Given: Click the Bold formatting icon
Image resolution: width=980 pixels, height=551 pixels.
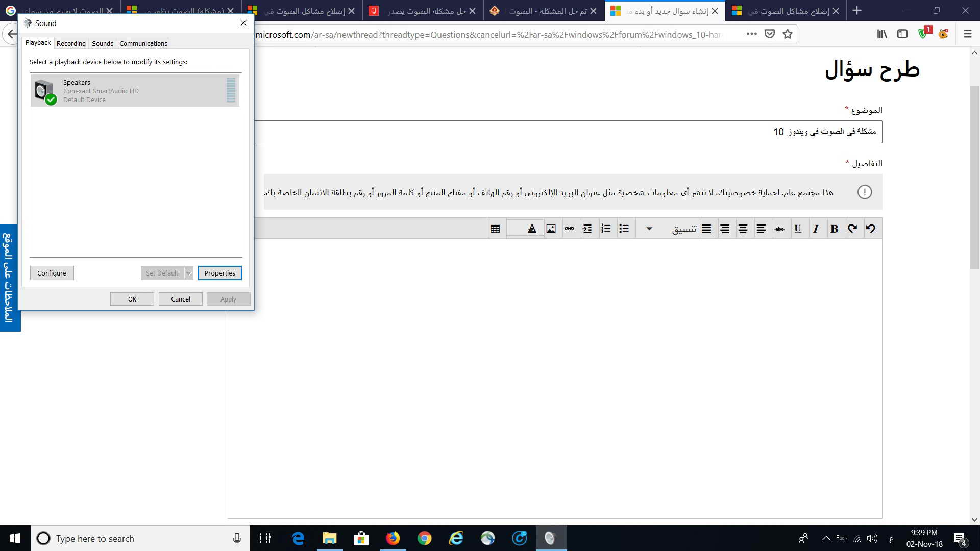Looking at the screenshot, I should pyautogui.click(x=834, y=228).
